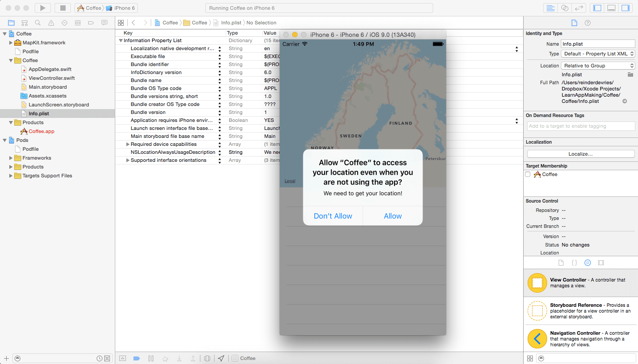The image size is (638, 364).
Task: Collapse the Pods project tree
Action: pyautogui.click(x=5, y=140)
